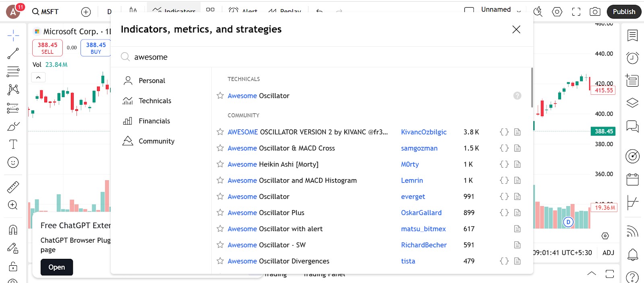This screenshot has height=283, width=644.
Task: Star the Awesome Oscillator & MACD Cross script
Action: tap(220, 148)
